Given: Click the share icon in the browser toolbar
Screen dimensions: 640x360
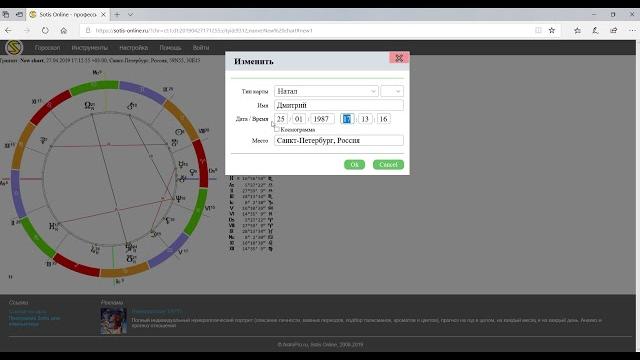Looking at the screenshot, I should point(613,30).
